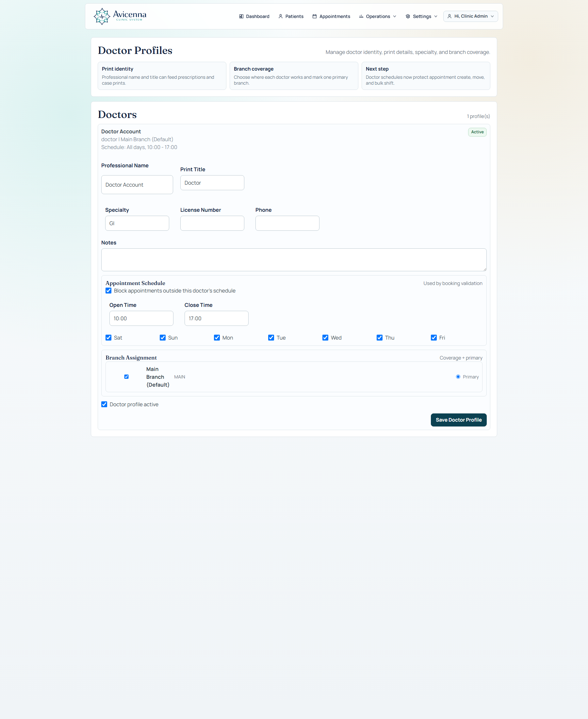The height and width of the screenshot is (719, 588).
Task: Click the '1 profile(s)' count text
Action: [x=478, y=116]
